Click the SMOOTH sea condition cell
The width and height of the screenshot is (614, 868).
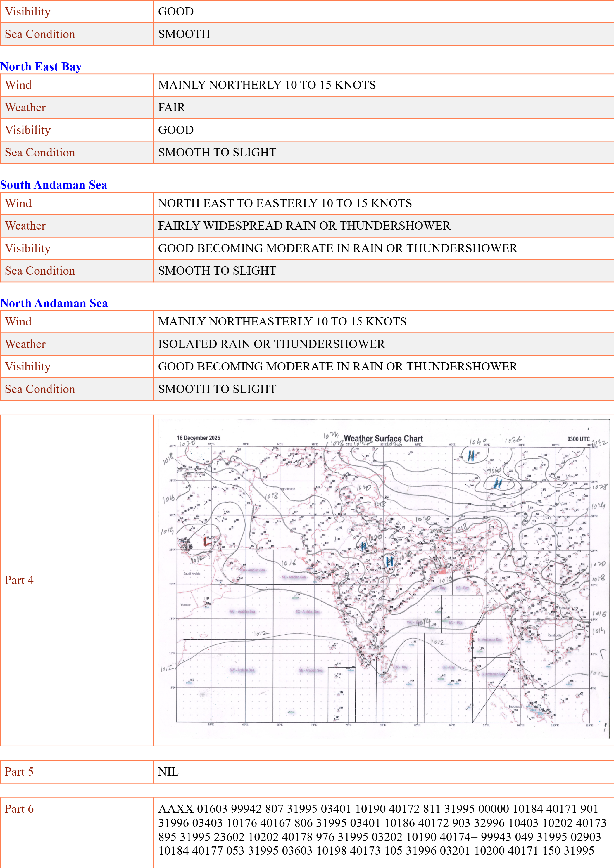click(x=184, y=34)
